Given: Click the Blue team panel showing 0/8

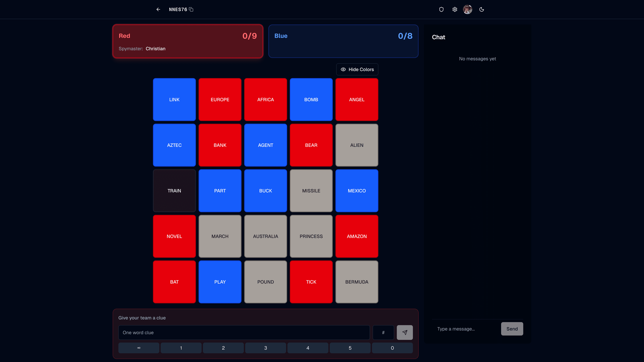Looking at the screenshot, I should point(343,41).
